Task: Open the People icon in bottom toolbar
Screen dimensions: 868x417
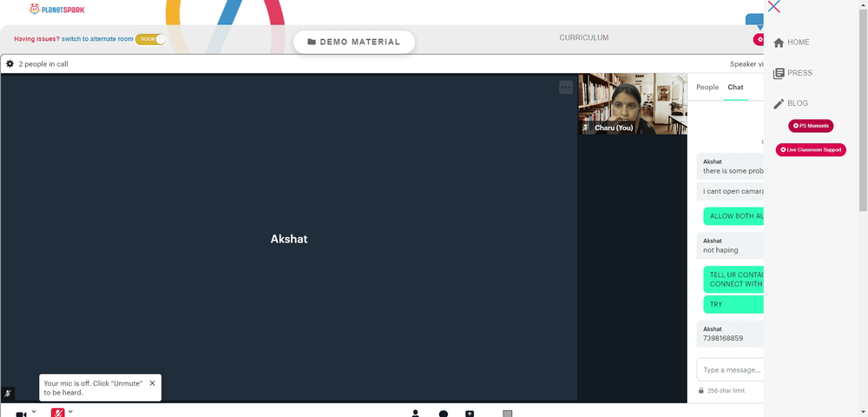Action: 416,414
